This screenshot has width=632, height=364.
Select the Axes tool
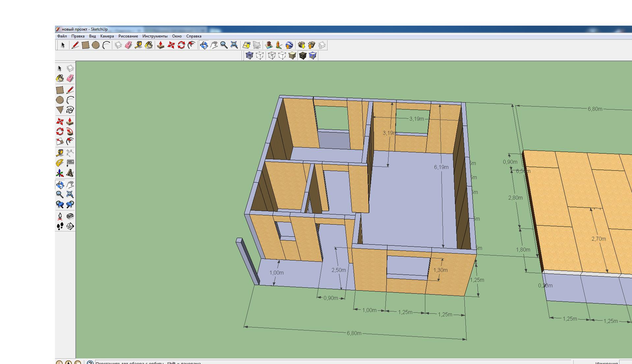(60, 173)
